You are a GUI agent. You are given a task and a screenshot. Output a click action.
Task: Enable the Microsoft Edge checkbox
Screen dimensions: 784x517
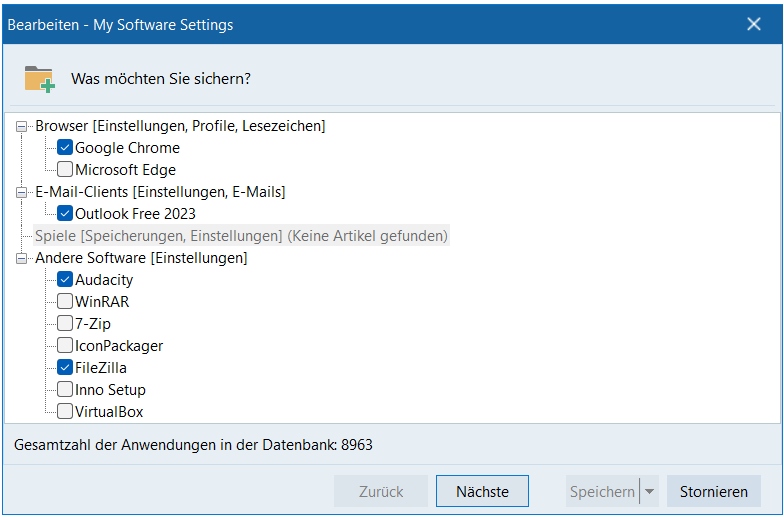pyautogui.click(x=65, y=170)
